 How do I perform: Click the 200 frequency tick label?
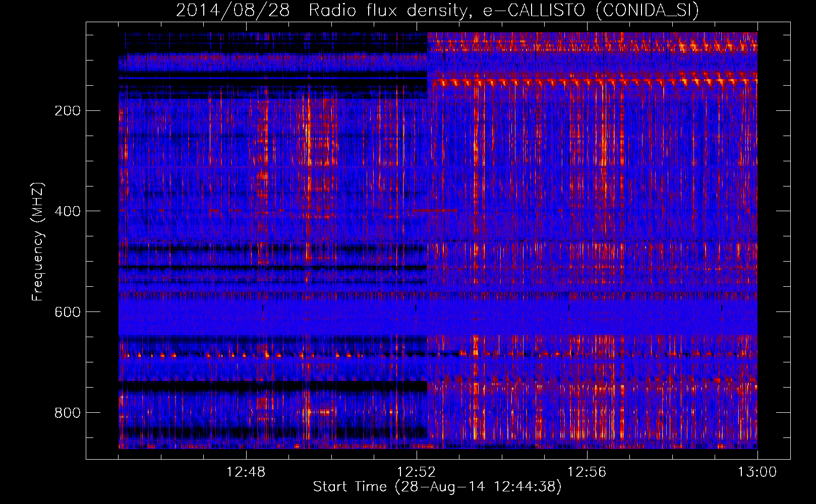(68, 111)
